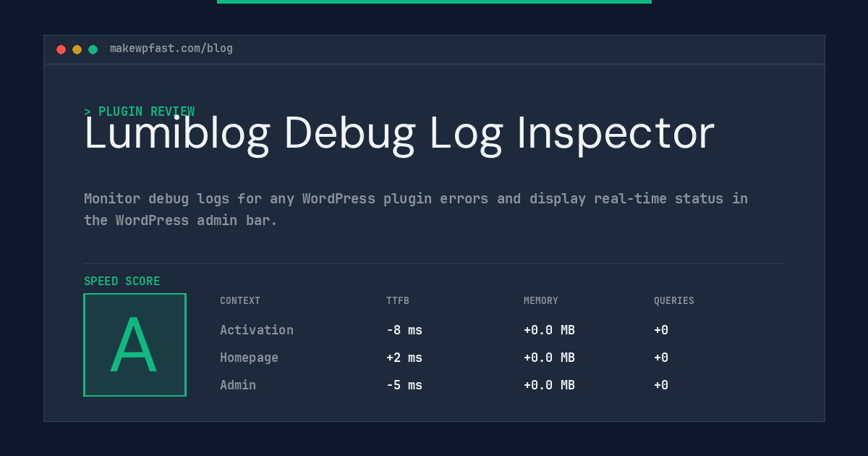
Task: Click the QUERIES column header
Action: (674, 301)
